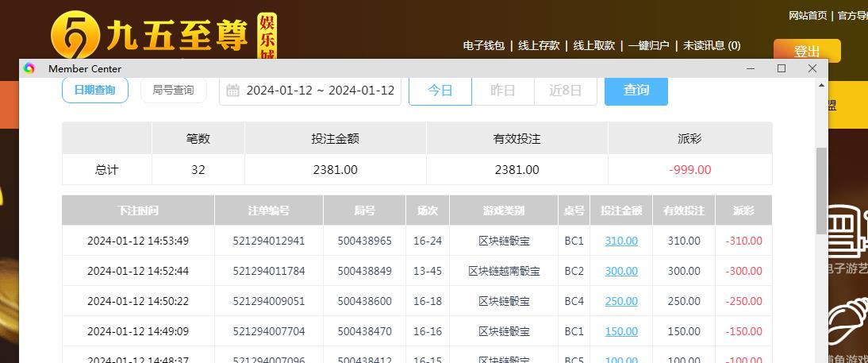
Task: Click bet number 521294009051
Action: click(268, 302)
